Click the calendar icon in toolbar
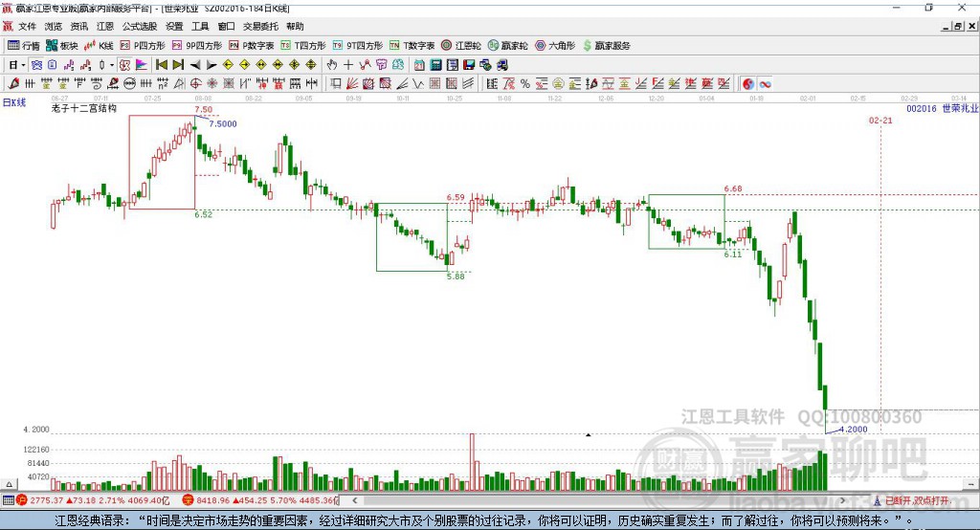Viewport: 980px width, 530px height. [x=419, y=65]
